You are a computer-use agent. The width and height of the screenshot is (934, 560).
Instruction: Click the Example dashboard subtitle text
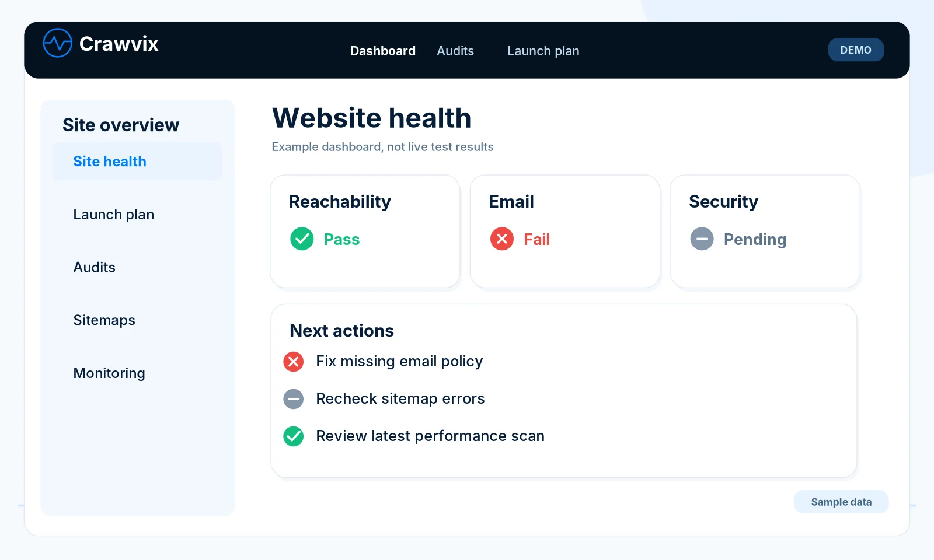[382, 147]
